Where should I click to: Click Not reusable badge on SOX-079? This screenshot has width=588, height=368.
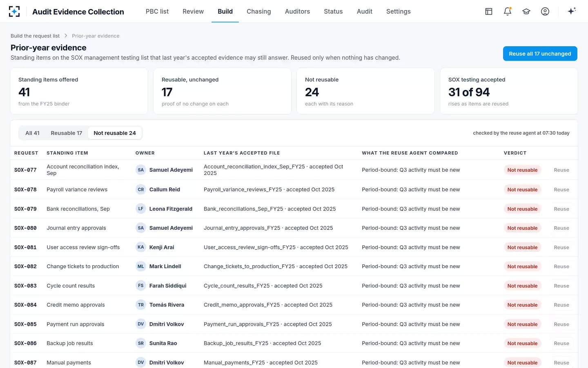522,209
